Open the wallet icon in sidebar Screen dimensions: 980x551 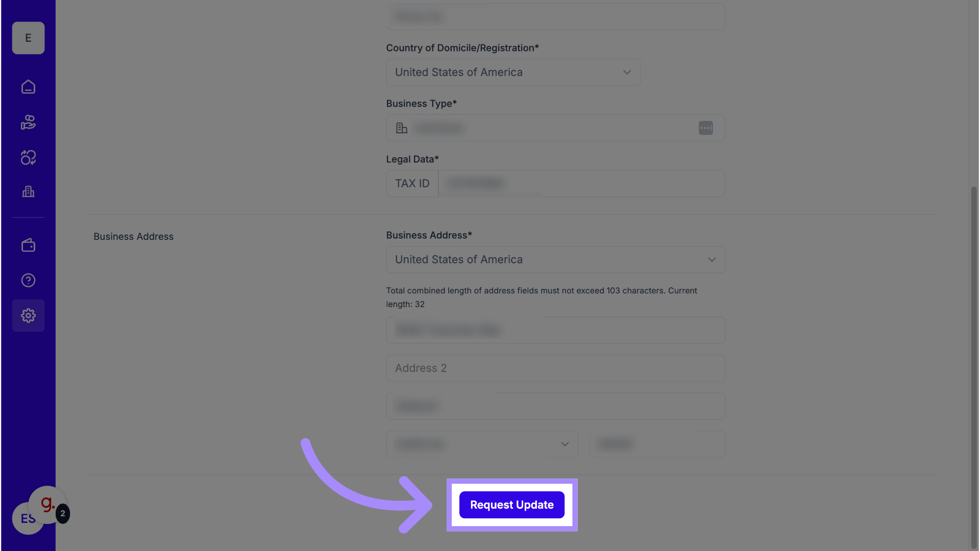click(x=28, y=245)
